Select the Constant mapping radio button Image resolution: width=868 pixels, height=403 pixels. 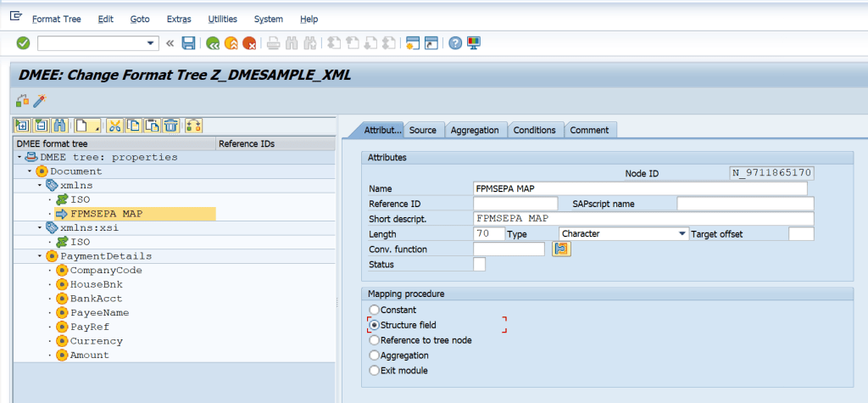point(375,310)
